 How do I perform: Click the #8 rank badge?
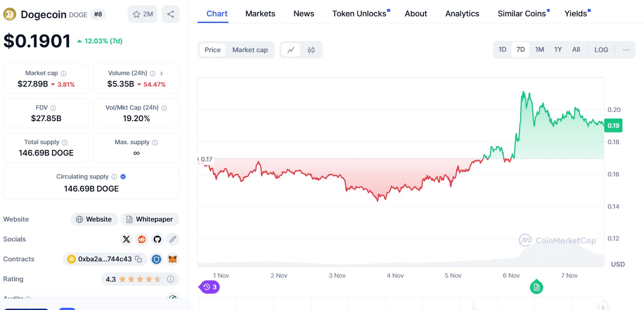[x=98, y=15]
